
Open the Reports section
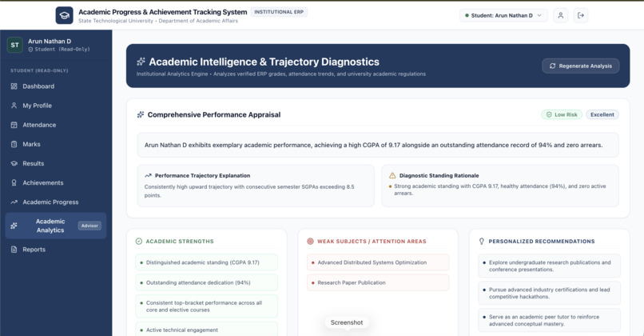(x=56, y=250)
